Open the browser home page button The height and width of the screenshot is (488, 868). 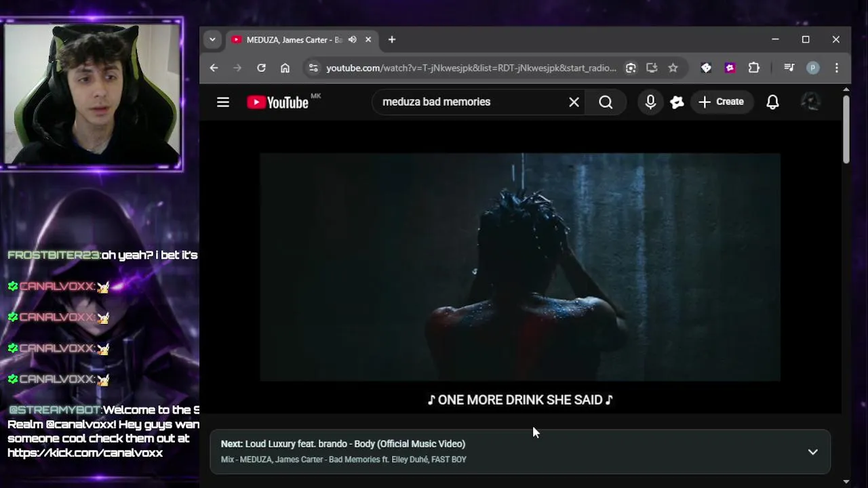285,68
